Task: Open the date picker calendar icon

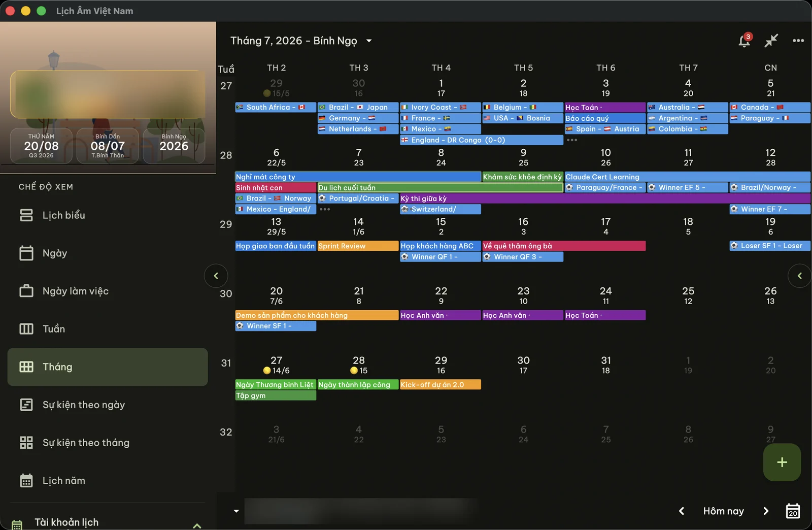Action: (793, 511)
